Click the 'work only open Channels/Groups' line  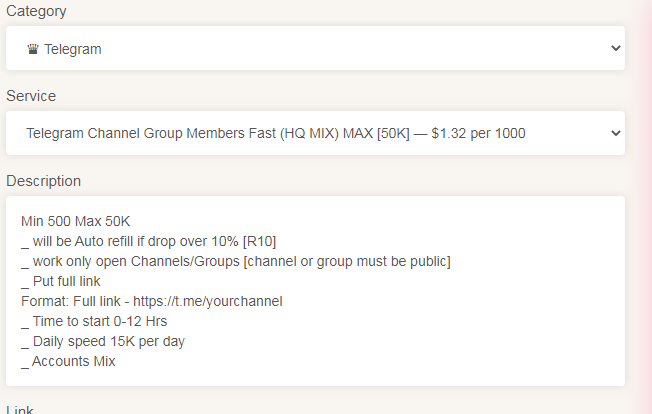pyautogui.click(x=236, y=261)
